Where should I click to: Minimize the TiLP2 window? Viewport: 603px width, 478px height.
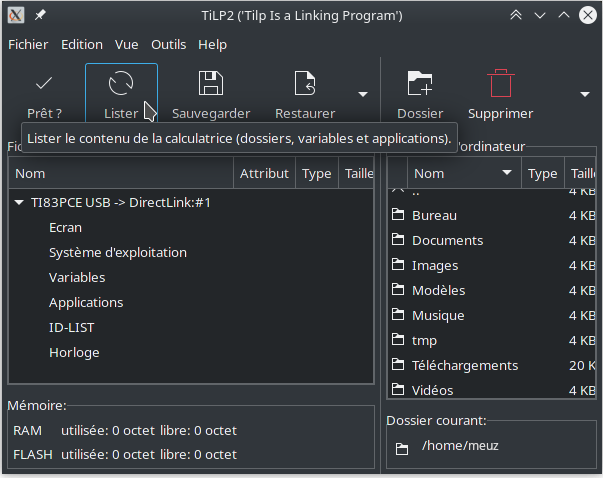[x=540, y=15]
